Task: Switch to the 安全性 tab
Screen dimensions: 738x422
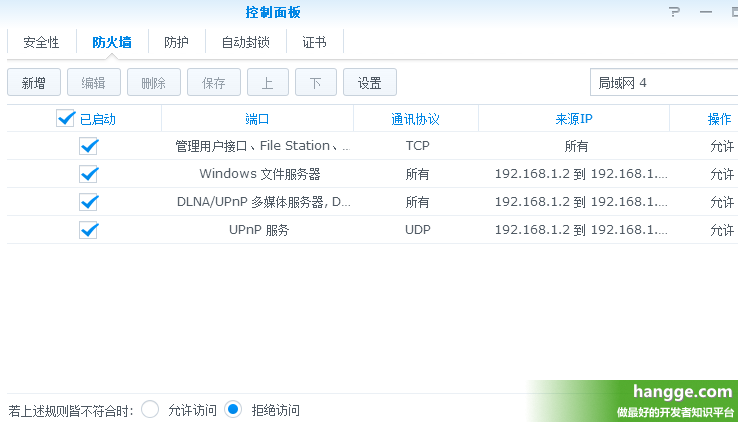Action: (41, 42)
